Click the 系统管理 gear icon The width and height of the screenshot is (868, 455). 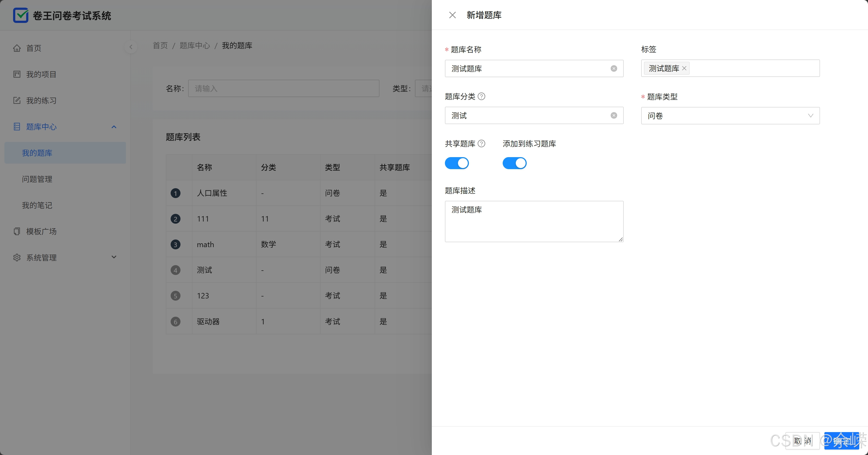click(x=17, y=257)
